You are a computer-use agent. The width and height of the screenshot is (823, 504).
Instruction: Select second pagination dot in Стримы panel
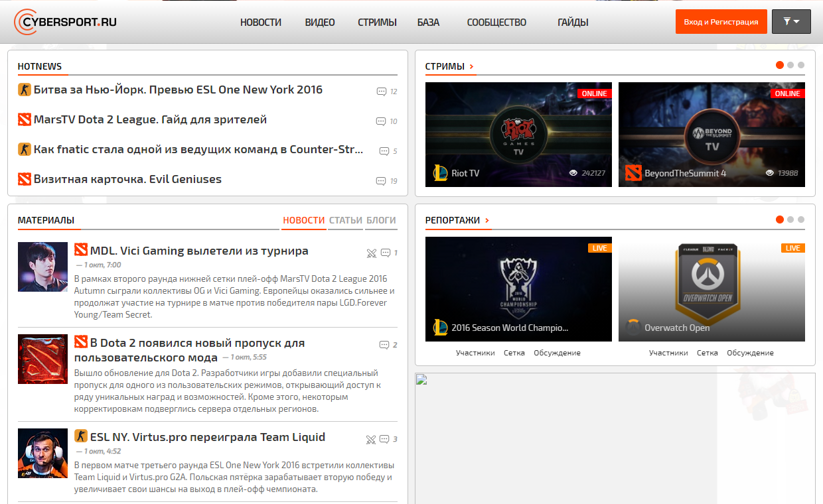click(790, 65)
